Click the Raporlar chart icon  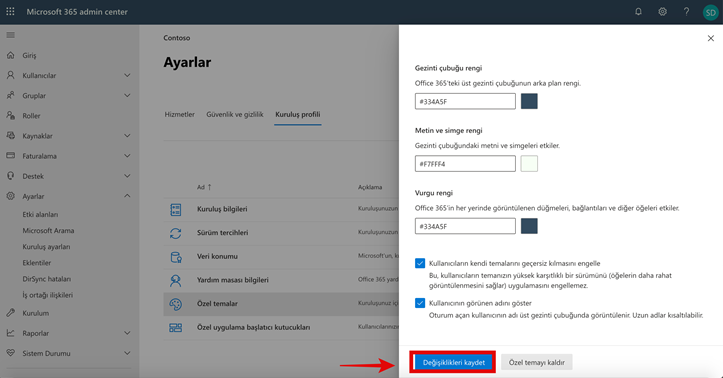pos(11,333)
